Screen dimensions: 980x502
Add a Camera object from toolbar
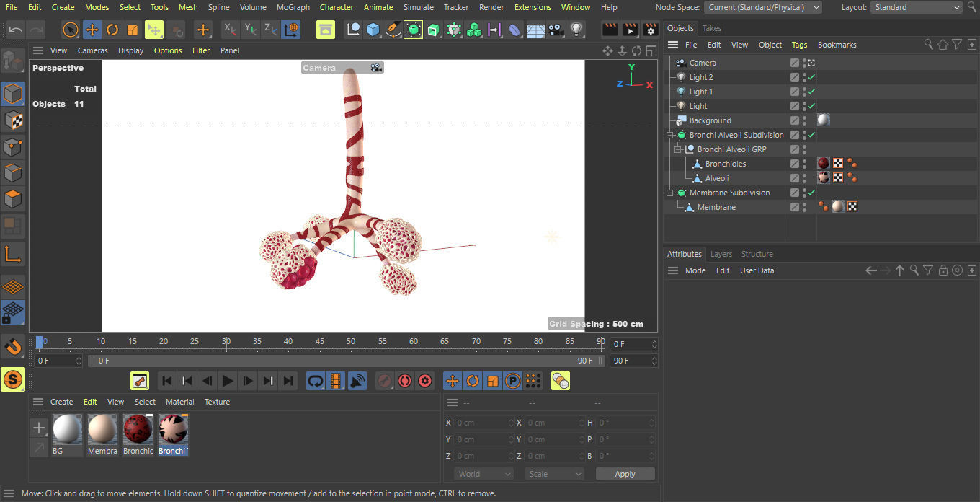(x=556, y=30)
